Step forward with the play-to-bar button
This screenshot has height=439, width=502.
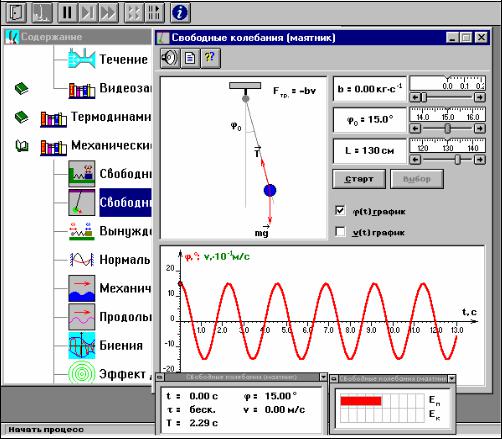tap(88, 13)
